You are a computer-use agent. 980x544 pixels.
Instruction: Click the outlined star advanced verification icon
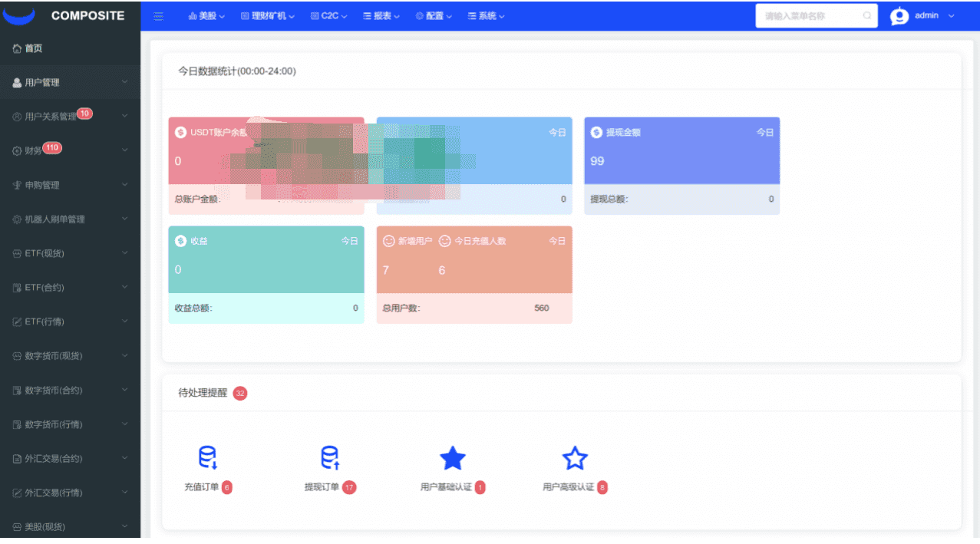tap(575, 459)
